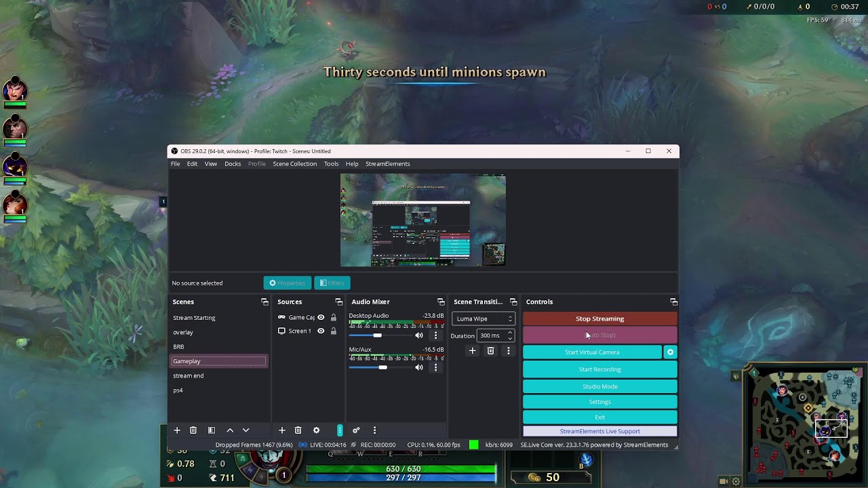Open the StreamElements menu
This screenshot has width=868, height=488.
(388, 164)
